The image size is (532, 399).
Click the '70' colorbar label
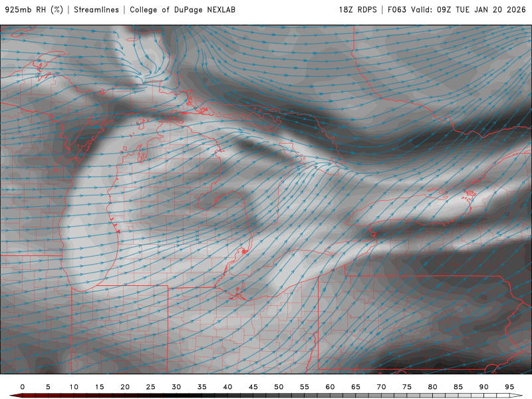pos(381,387)
